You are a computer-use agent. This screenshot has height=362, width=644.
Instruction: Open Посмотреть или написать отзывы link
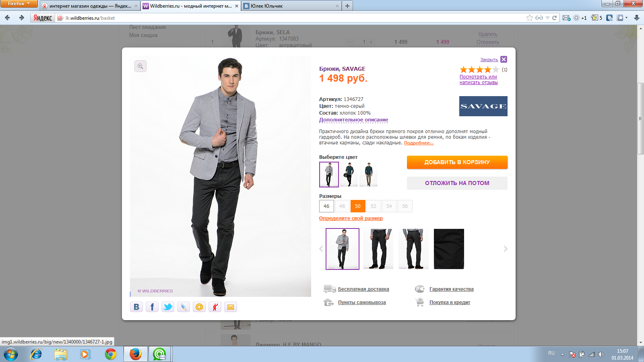point(479,80)
